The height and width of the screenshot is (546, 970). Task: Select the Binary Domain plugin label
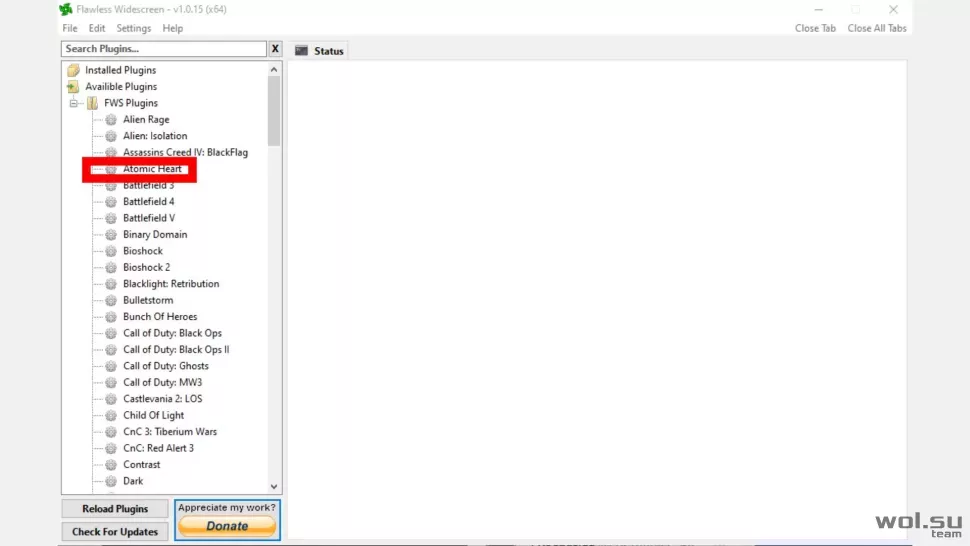pyautogui.click(x=155, y=234)
